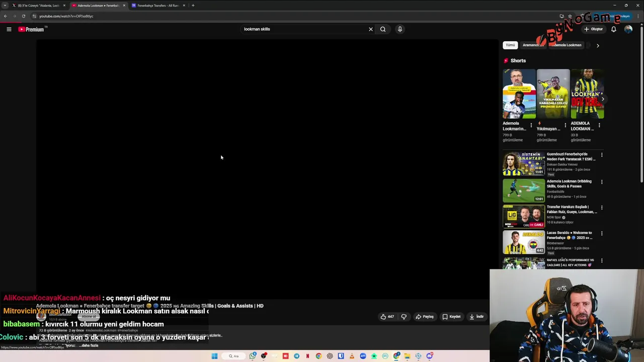The width and height of the screenshot is (644, 362).
Task: Open the Guendouzi Sistemin Anahtarı video thumbnail
Action: 524,164
